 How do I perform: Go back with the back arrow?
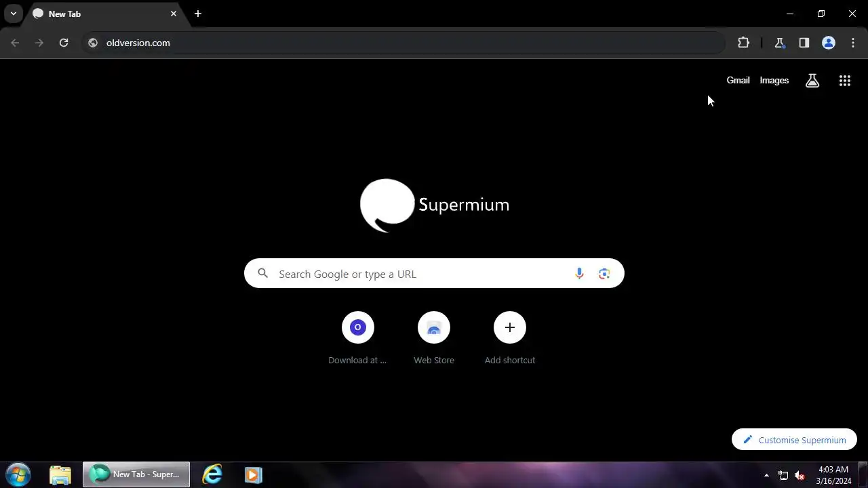[x=16, y=43]
